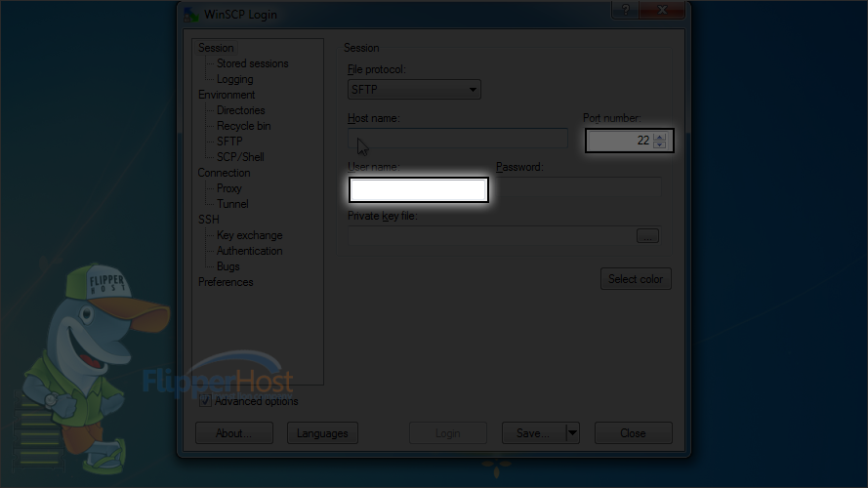Open Logging settings

tap(234, 79)
